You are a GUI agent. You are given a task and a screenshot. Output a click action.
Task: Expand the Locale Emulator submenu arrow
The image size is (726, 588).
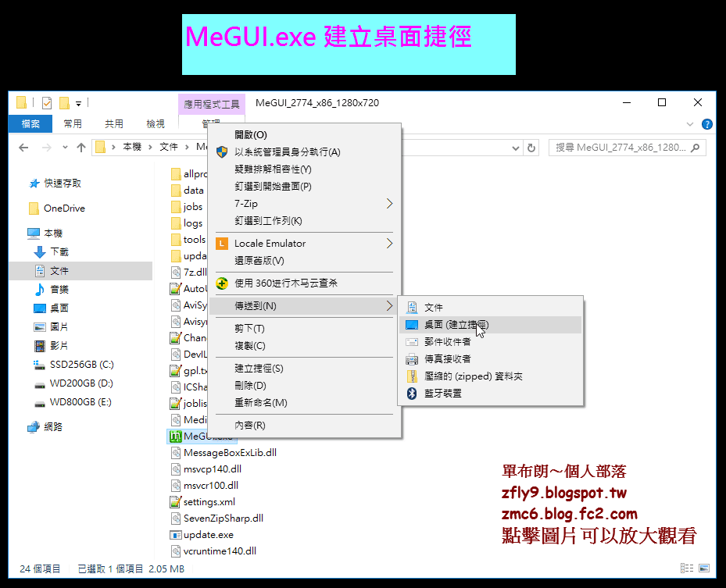point(389,244)
